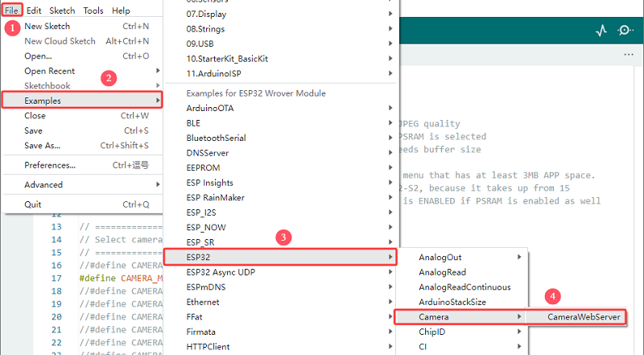Expand the 09.USB examples
The height and width of the screenshot is (355, 644).
281,43
